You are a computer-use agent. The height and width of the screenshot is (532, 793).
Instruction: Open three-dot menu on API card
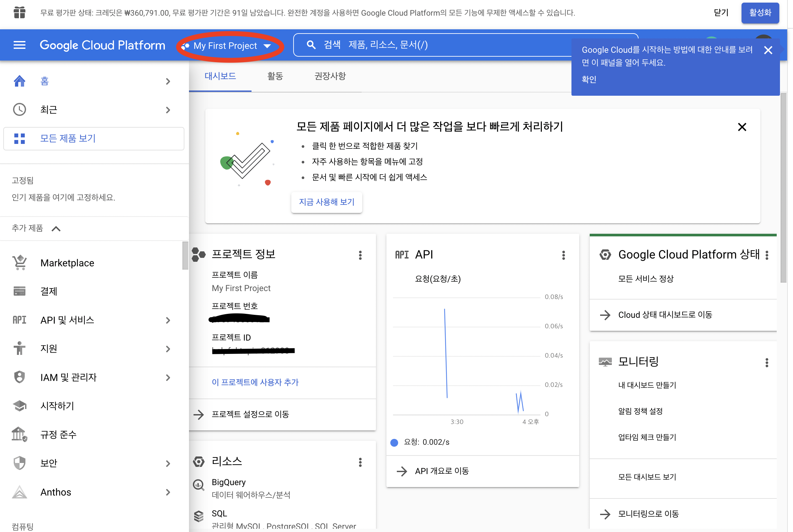point(563,255)
